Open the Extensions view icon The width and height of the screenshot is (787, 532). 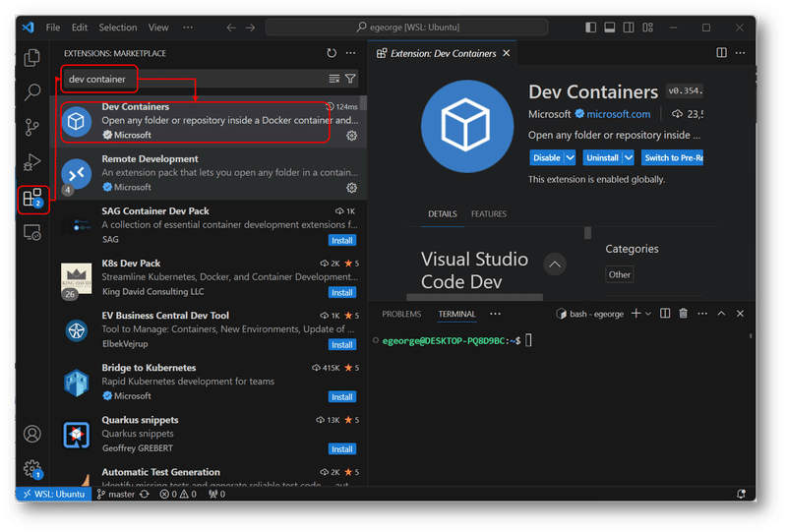click(x=33, y=199)
